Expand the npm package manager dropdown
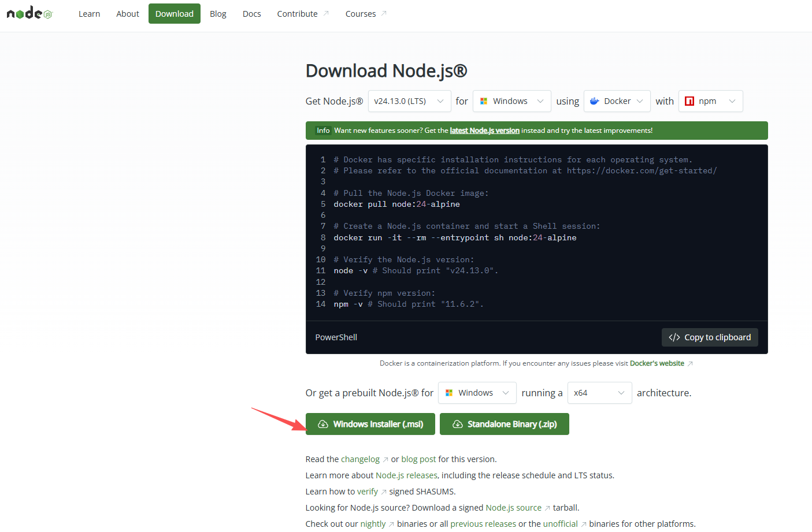The width and height of the screenshot is (812, 532). click(x=710, y=101)
